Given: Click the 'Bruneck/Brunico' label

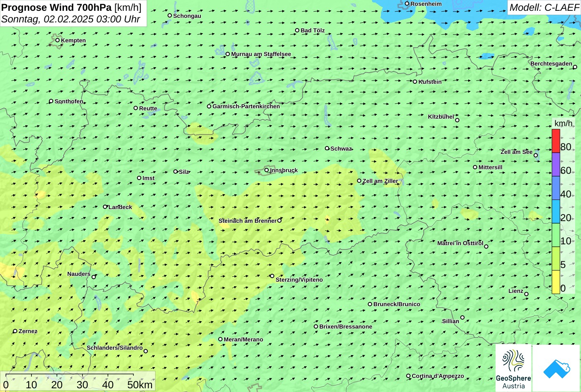Looking at the screenshot, I should (397, 304).
